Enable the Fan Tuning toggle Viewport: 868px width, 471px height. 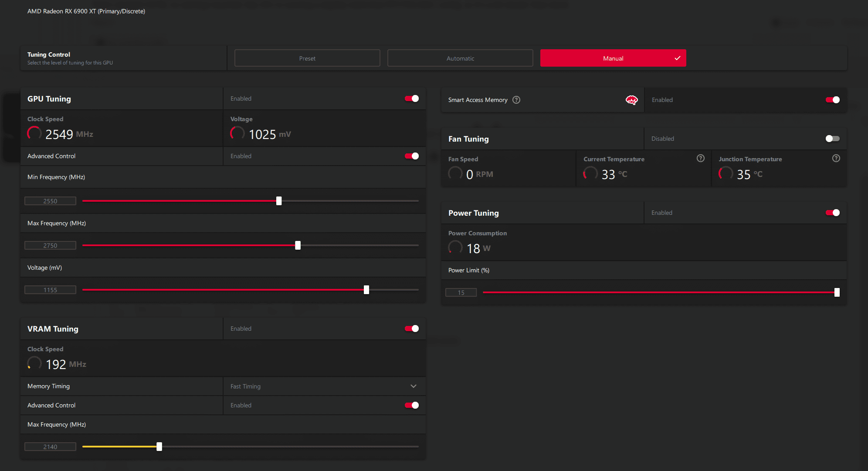[832, 139]
